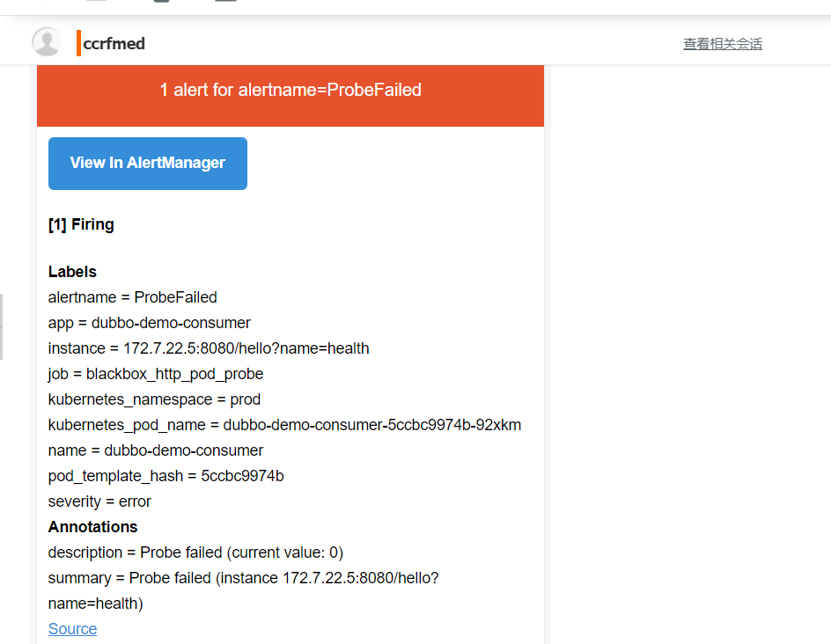Screen dimensions: 831x644
Task: Click the orange marker beside ccrfmed
Action: tap(78, 43)
